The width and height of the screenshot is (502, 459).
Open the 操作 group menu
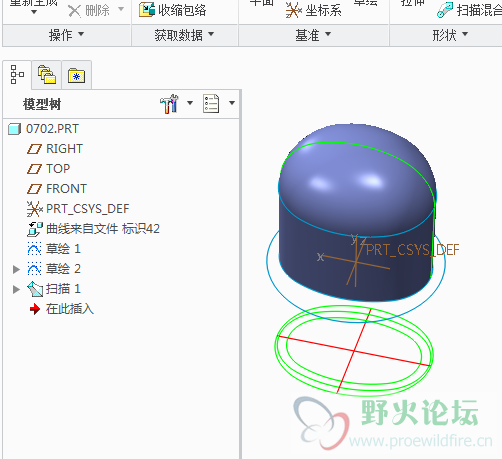[x=66, y=35]
